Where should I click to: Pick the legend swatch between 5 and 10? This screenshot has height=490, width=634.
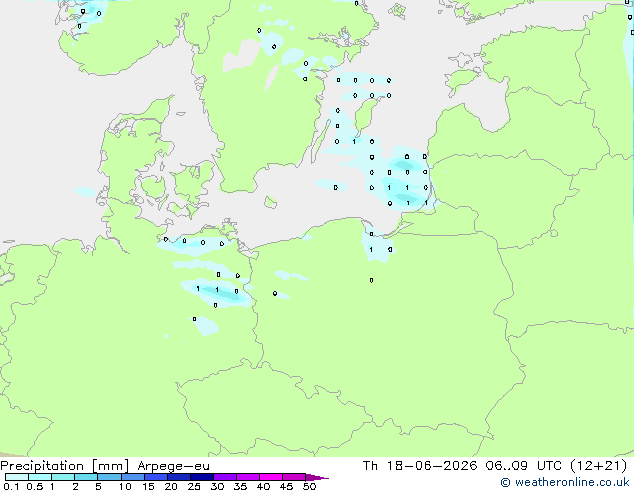pyautogui.click(x=109, y=477)
